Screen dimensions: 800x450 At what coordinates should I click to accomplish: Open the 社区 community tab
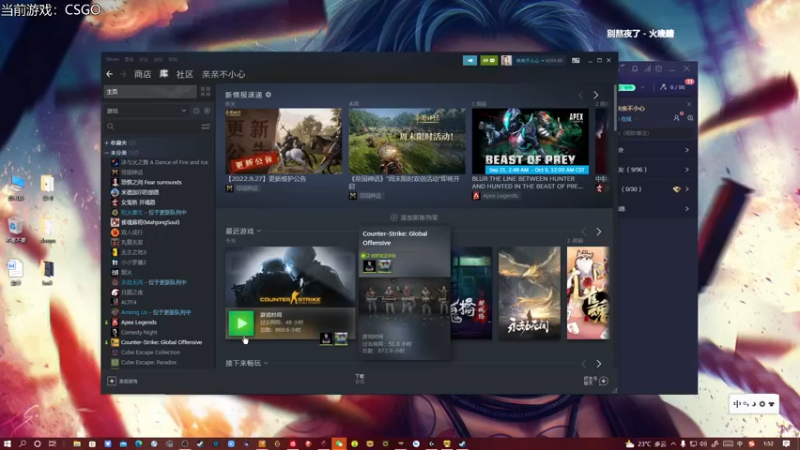coord(185,74)
